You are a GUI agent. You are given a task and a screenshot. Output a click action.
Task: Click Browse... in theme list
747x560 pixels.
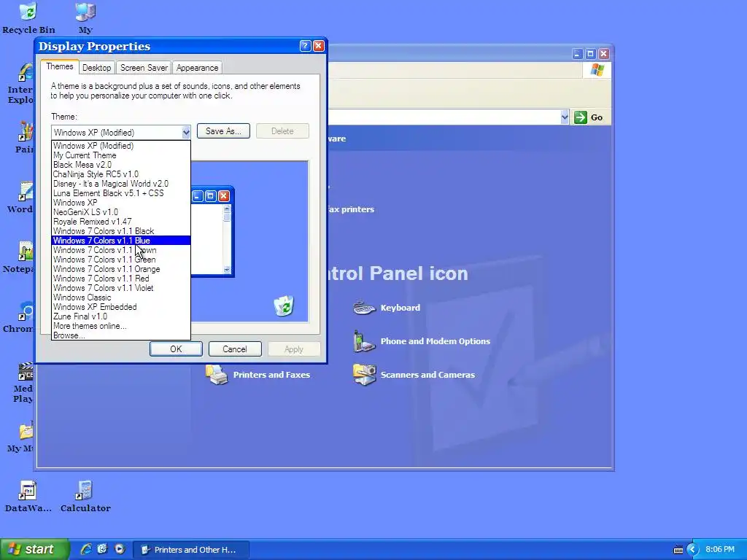coord(121,335)
